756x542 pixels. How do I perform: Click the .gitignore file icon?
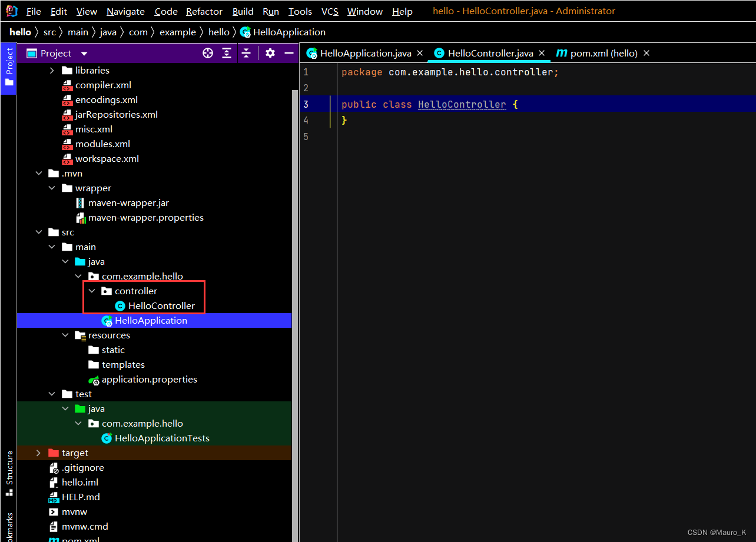click(54, 468)
